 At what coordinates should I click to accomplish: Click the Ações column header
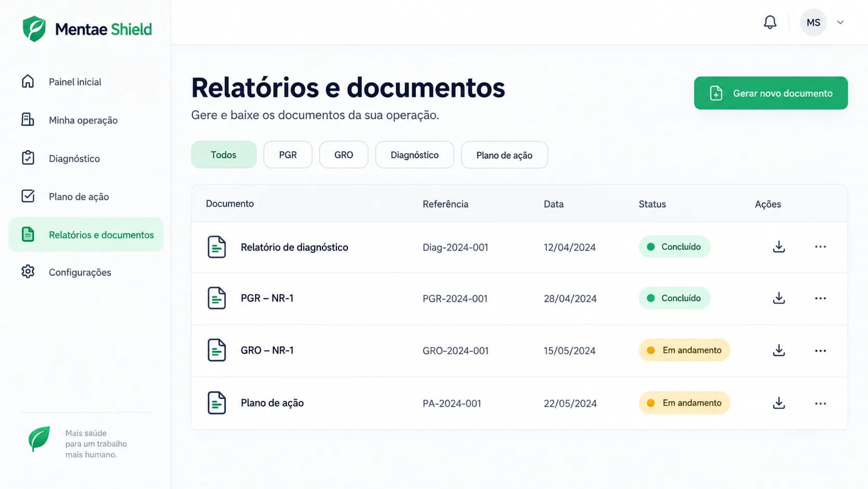[x=768, y=204]
